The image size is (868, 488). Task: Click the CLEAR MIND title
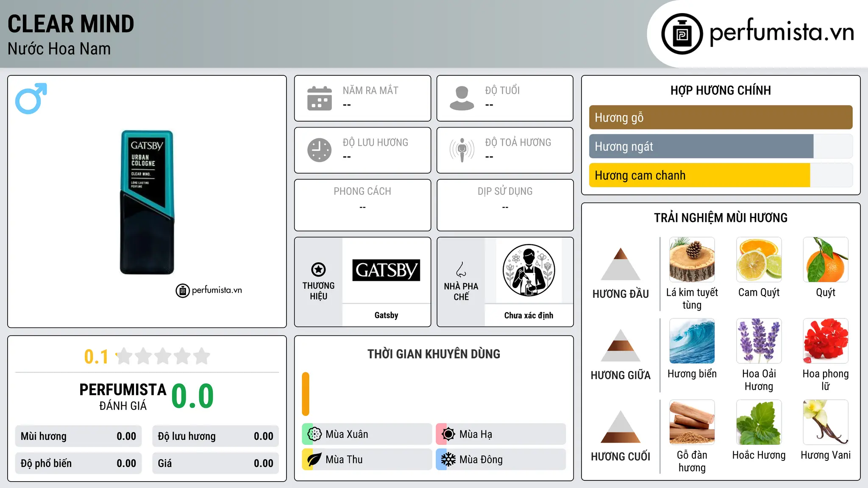pos(71,24)
